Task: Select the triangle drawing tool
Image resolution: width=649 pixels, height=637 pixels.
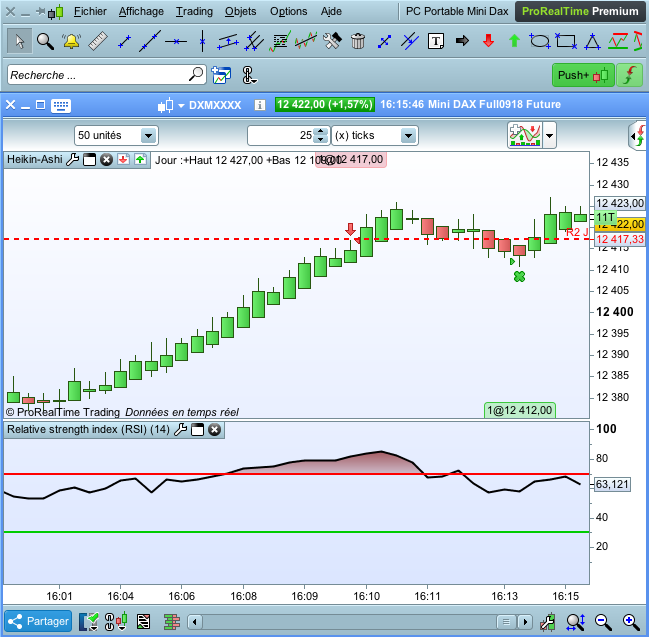Action: click(592, 41)
